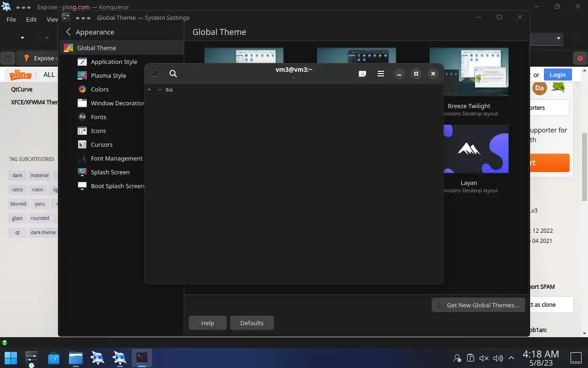This screenshot has width=588, height=368.
Task: Click the 'rokin' tag
Action: (38, 190)
